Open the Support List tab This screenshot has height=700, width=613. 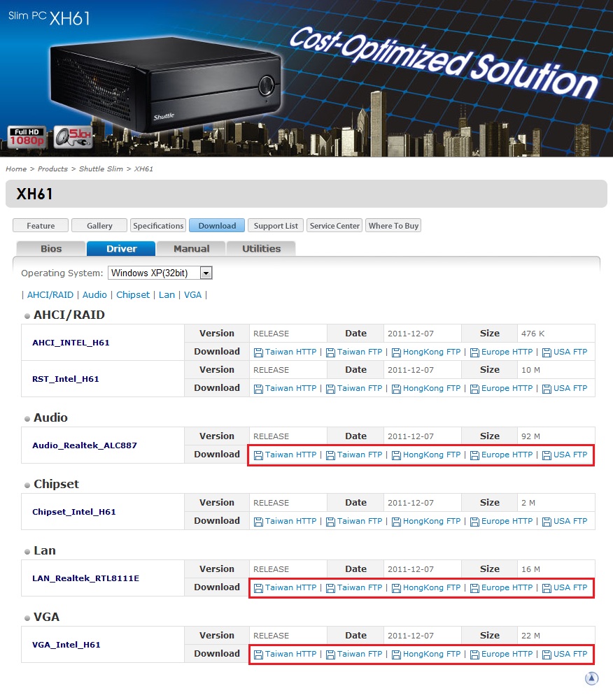pyautogui.click(x=276, y=225)
